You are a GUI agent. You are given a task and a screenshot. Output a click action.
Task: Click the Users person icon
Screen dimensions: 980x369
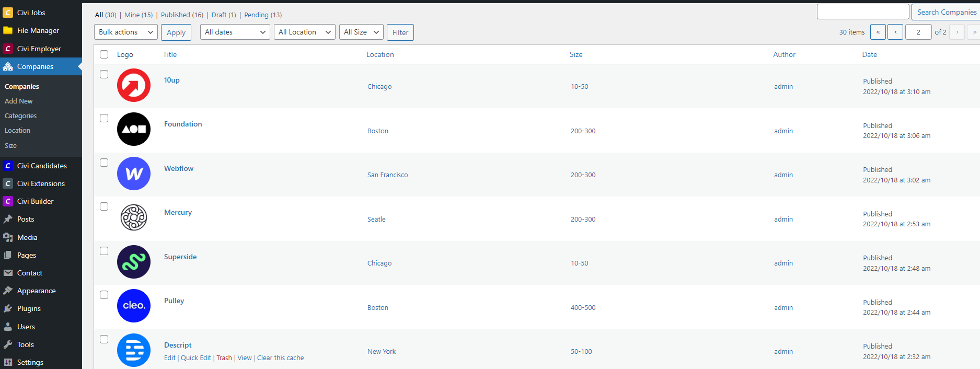pos(8,327)
